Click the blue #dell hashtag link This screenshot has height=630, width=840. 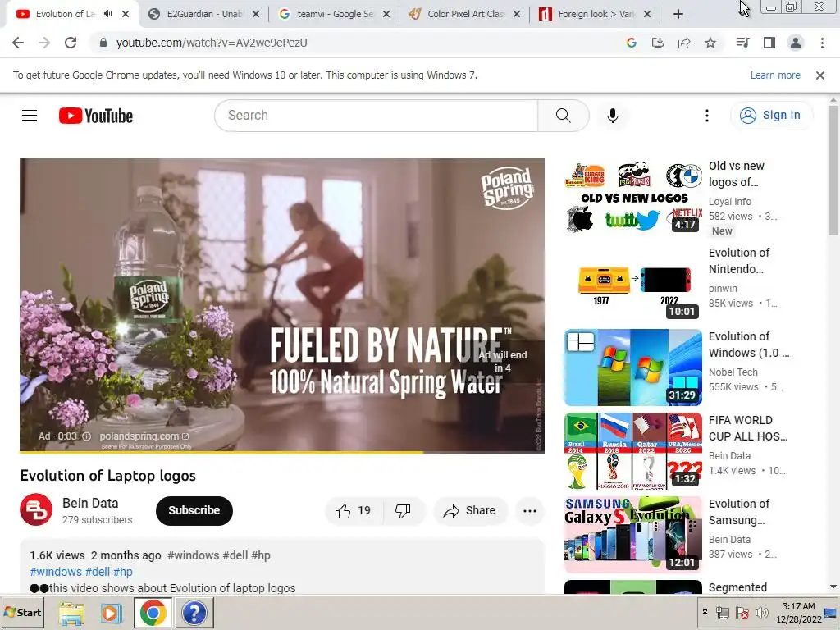click(98, 572)
